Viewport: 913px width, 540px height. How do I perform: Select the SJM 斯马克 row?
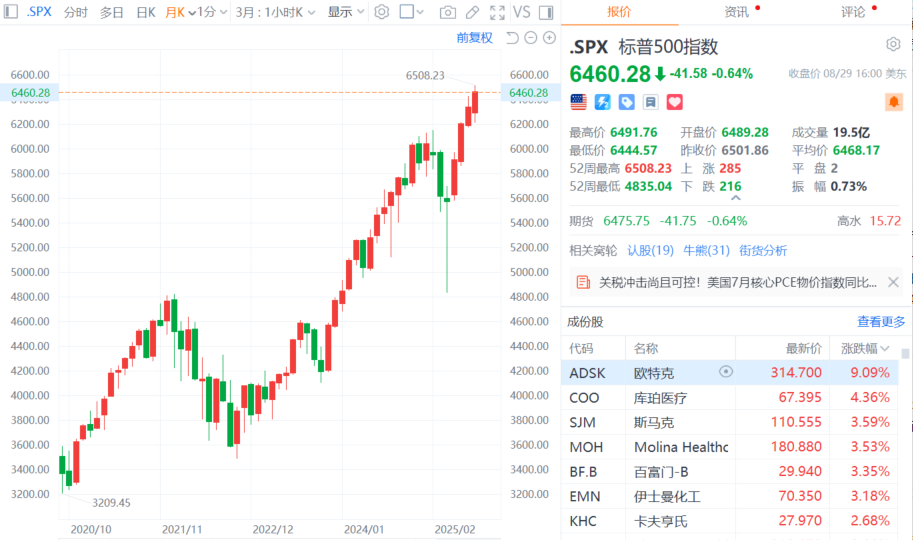click(730, 422)
